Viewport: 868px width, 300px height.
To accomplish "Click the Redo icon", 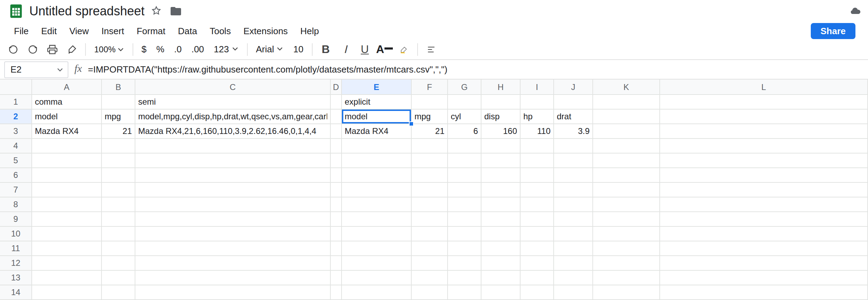I will point(33,50).
